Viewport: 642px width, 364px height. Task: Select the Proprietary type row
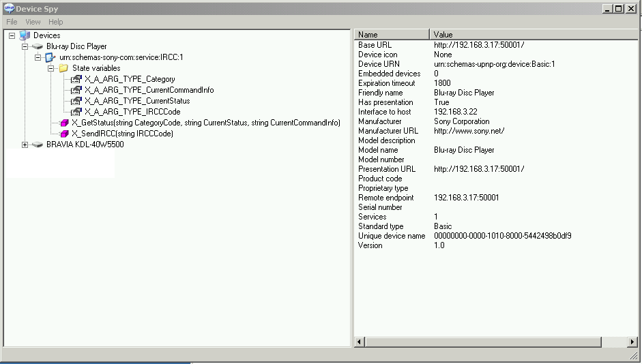(496, 188)
